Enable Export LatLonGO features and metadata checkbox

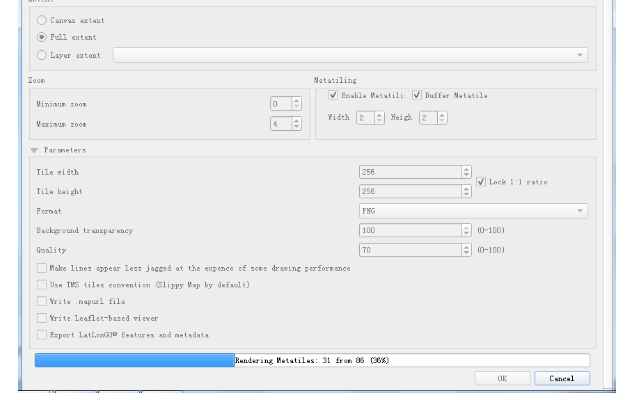[x=42, y=335]
